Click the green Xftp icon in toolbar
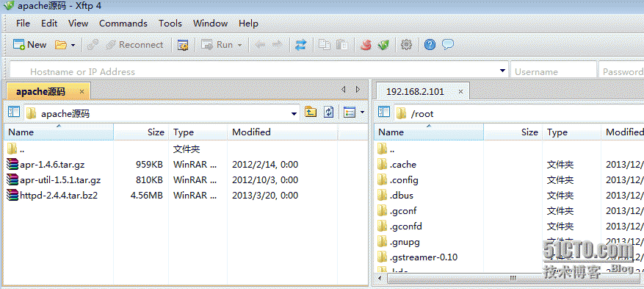 point(383,45)
